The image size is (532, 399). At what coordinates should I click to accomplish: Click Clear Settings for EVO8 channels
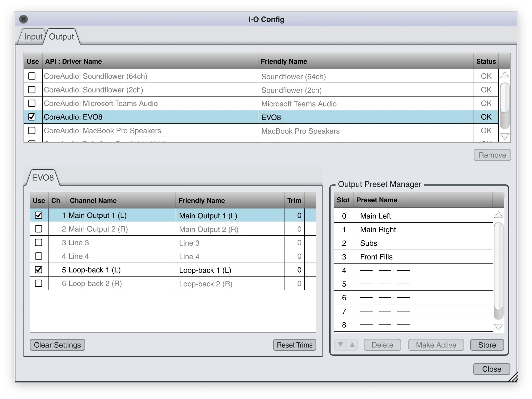tap(57, 345)
